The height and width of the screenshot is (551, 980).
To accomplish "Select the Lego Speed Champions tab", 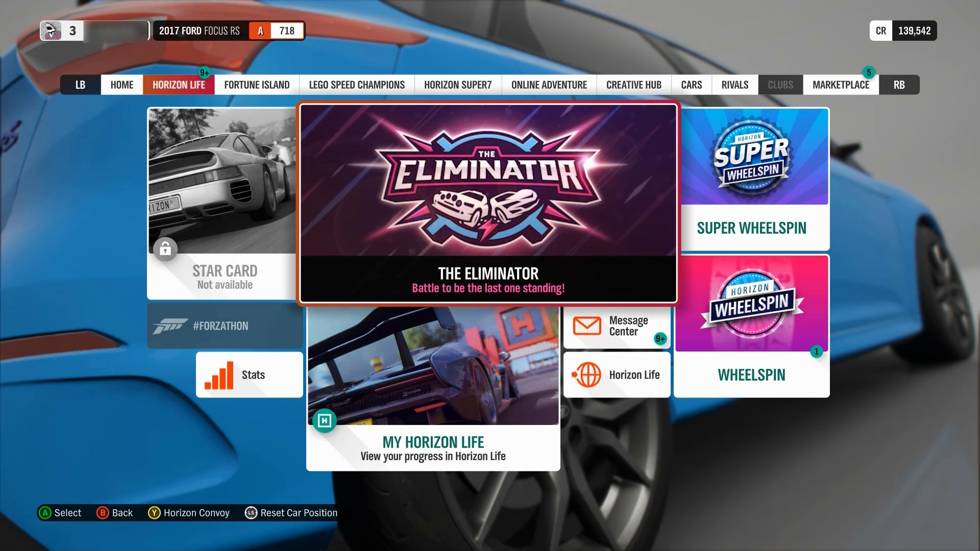I will 357,84.
